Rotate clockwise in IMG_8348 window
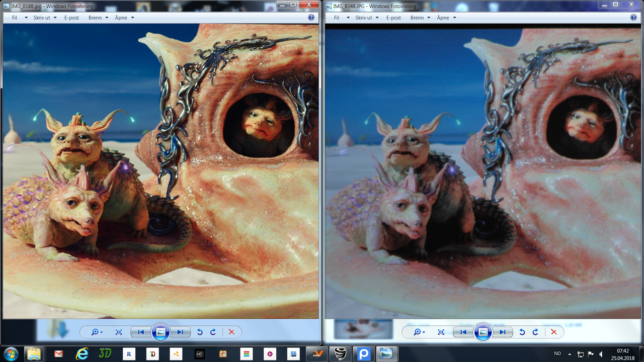644x362 pixels. tap(535, 332)
